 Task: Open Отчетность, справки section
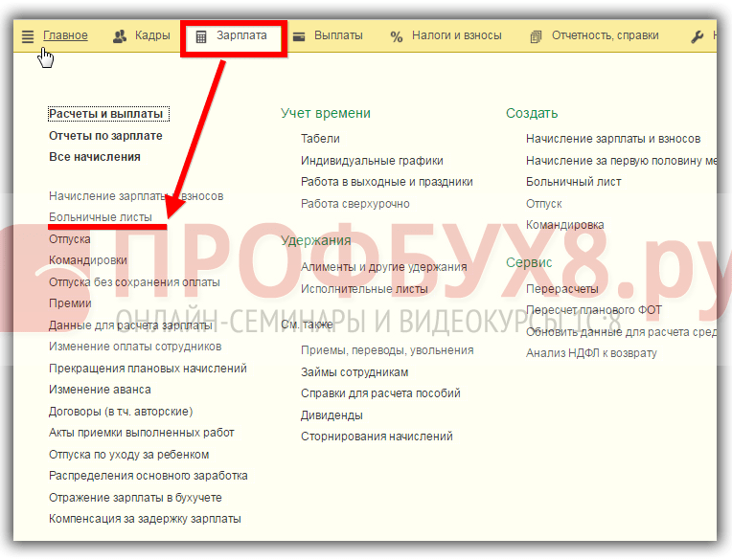605,35
